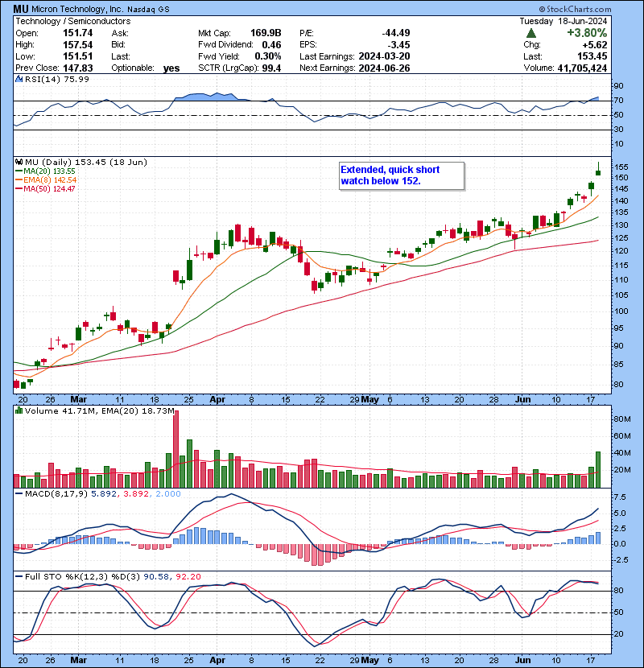This screenshot has width=644, height=668.
Task: Click the Volume 41.71M, EMA(20) 18.73M label
Action: coord(99,410)
